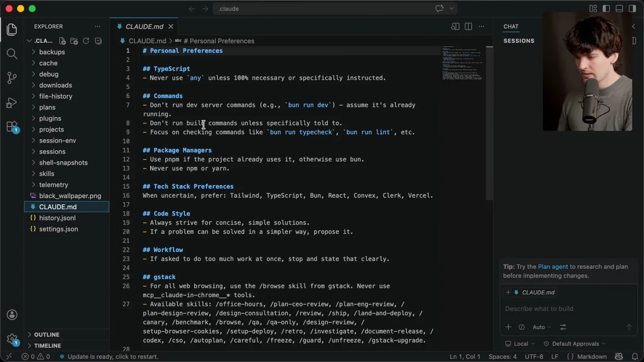Open the Plan agent link
The image size is (644, 362).
point(553,267)
